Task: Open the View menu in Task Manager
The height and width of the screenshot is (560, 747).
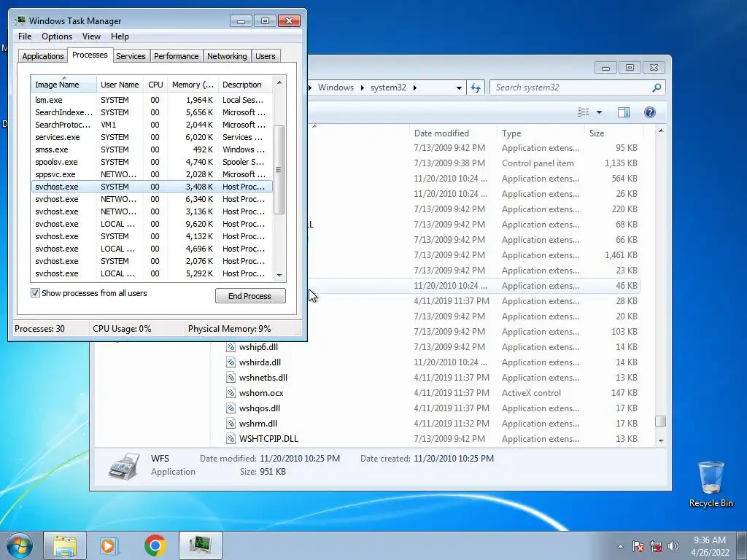Action: [91, 36]
